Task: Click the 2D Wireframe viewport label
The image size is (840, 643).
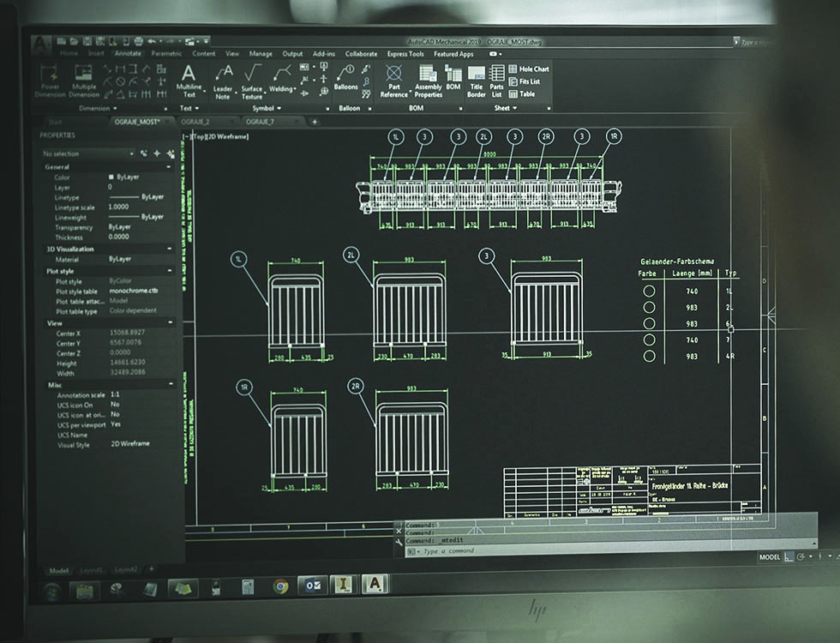Action: (x=228, y=136)
